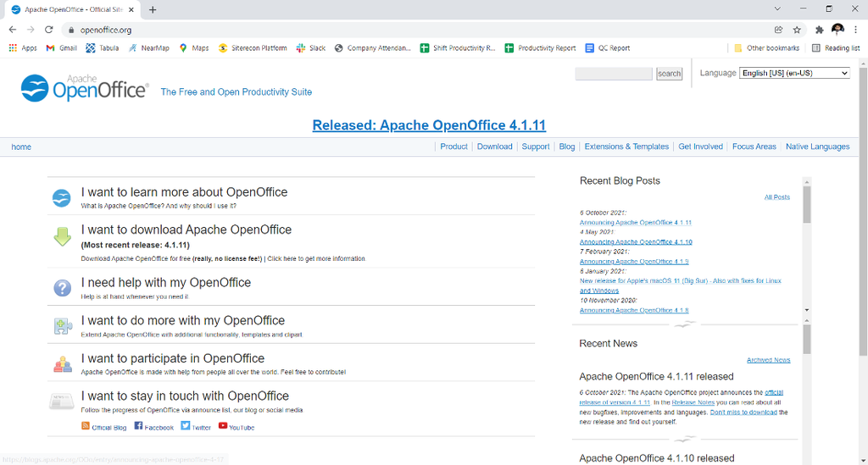The image size is (868, 465).
Task: Open the Twitter icon link
Action: 186,426
